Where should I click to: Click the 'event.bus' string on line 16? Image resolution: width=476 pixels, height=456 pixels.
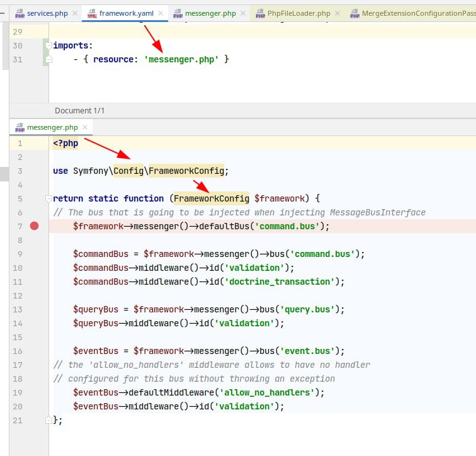(x=307, y=351)
